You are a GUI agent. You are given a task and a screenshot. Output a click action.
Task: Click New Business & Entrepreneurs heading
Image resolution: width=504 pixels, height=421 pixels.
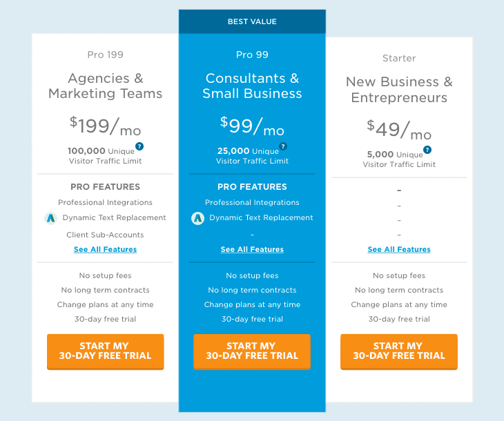point(399,90)
